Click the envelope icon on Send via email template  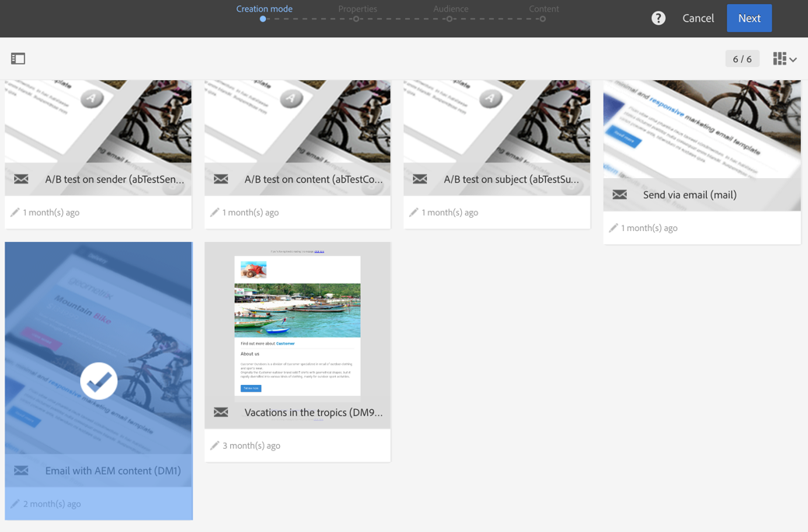[619, 194]
